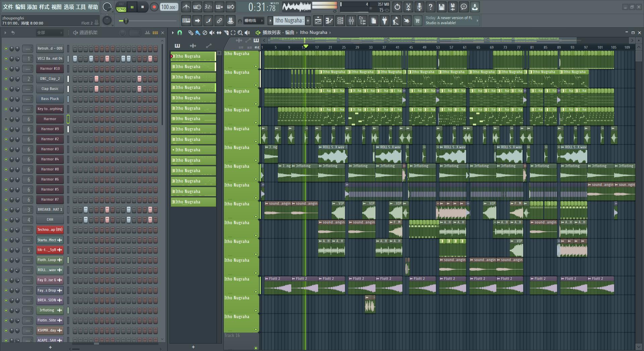Open the 工具 menu

[x=81, y=7]
